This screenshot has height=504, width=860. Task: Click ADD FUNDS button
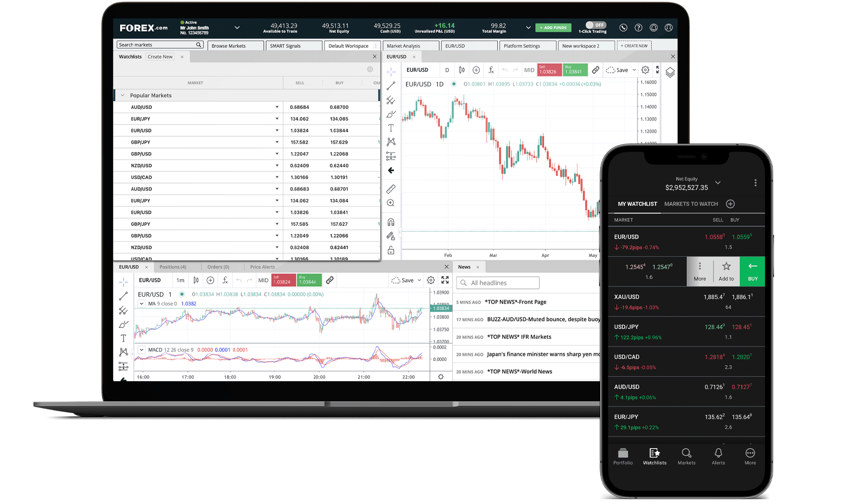point(553,27)
